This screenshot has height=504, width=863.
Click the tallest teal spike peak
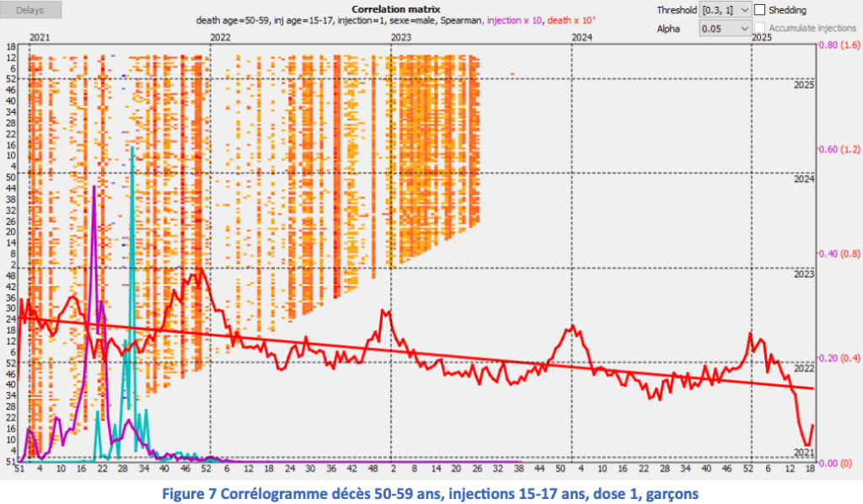click(x=131, y=148)
